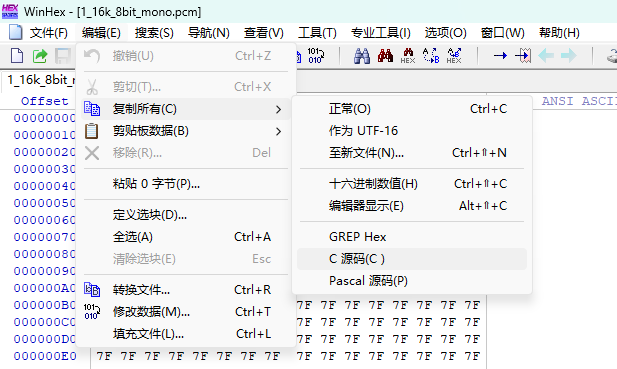Select 定义选块(D)... menu entry
Image resolution: width=617 pixels, height=369 pixels.
186,215
